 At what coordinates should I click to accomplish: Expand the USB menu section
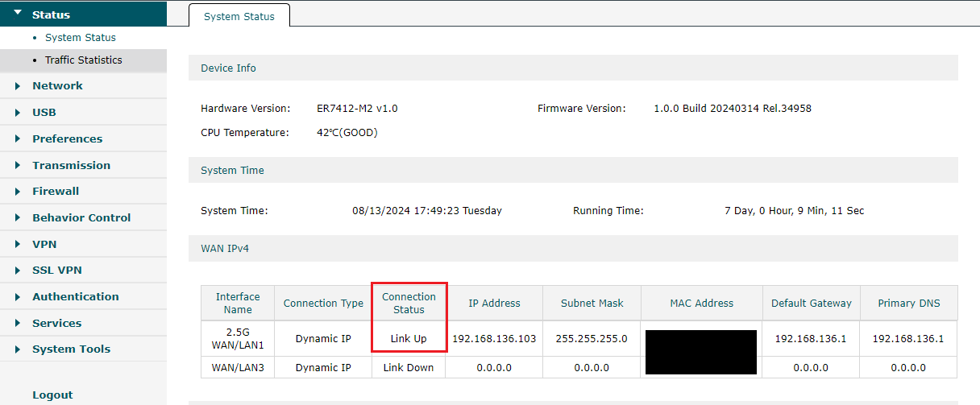tap(44, 113)
